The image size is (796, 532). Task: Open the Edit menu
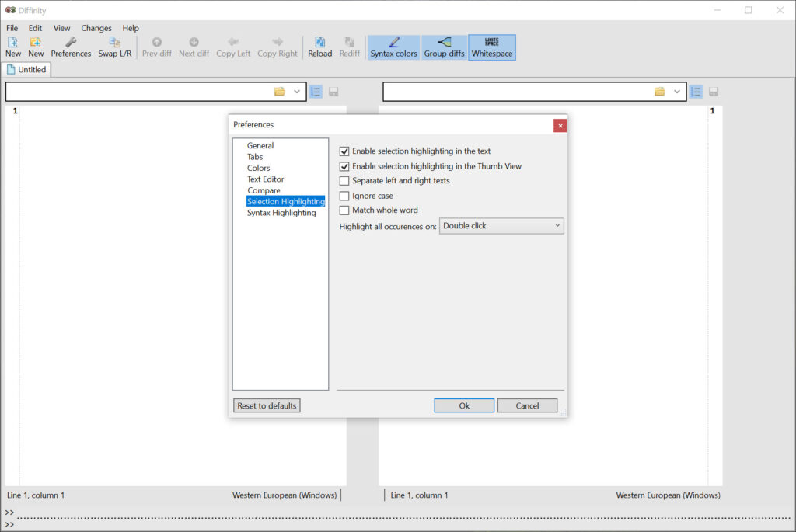pos(35,28)
